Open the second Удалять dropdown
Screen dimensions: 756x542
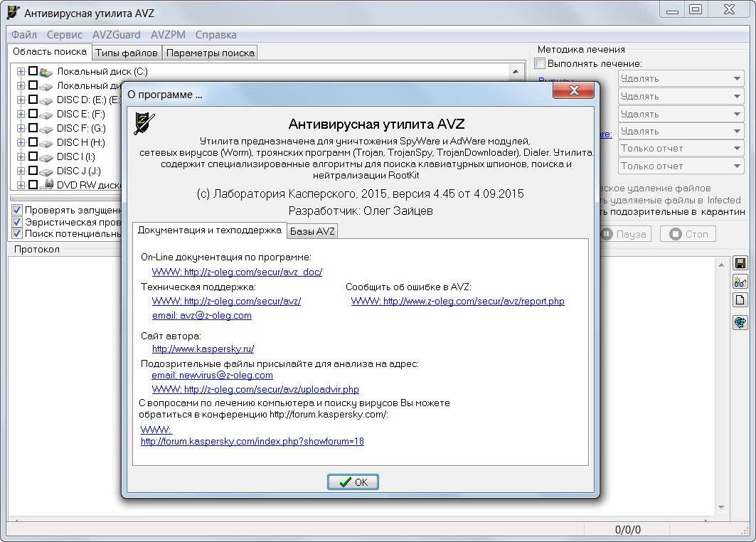coord(681,97)
